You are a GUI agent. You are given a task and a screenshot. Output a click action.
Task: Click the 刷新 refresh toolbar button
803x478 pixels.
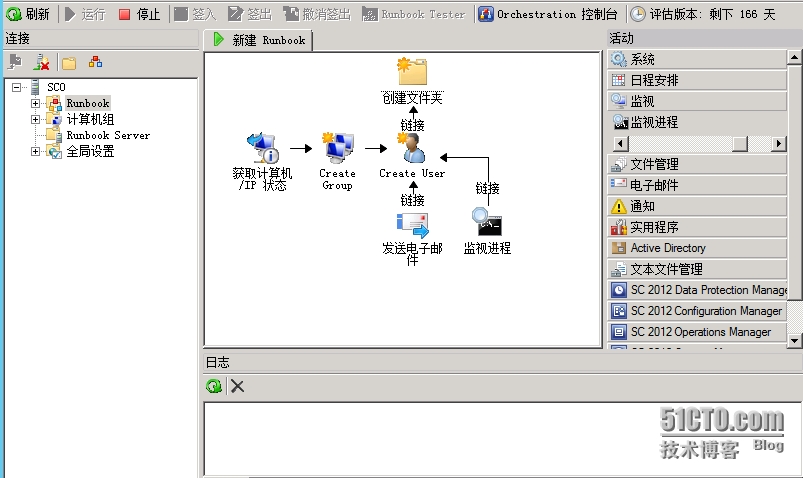point(28,14)
